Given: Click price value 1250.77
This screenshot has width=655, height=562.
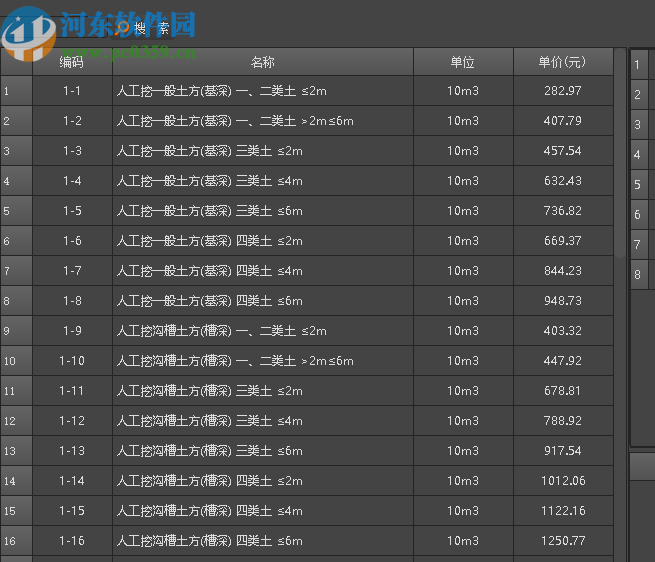Looking at the screenshot, I should pyautogui.click(x=563, y=541).
